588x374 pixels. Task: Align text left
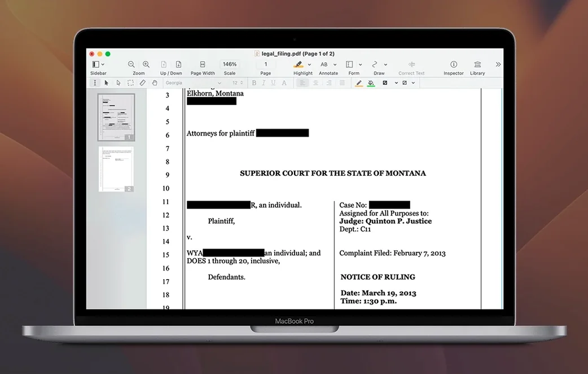click(302, 82)
